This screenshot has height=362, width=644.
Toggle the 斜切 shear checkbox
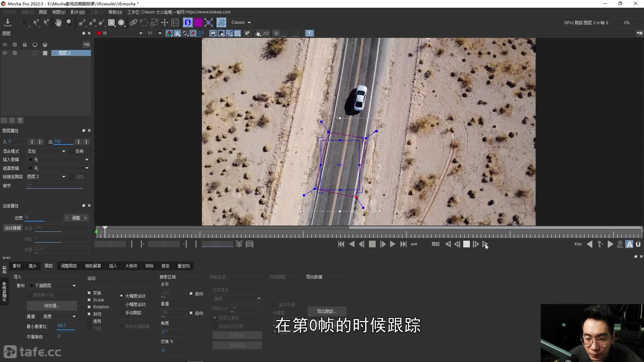[x=89, y=314]
